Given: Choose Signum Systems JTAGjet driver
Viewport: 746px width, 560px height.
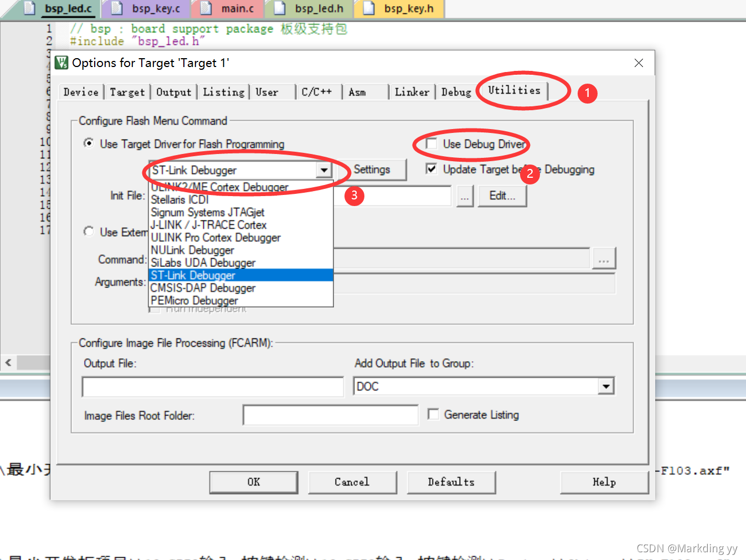Looking at the screenshot, I should point(241,212).
